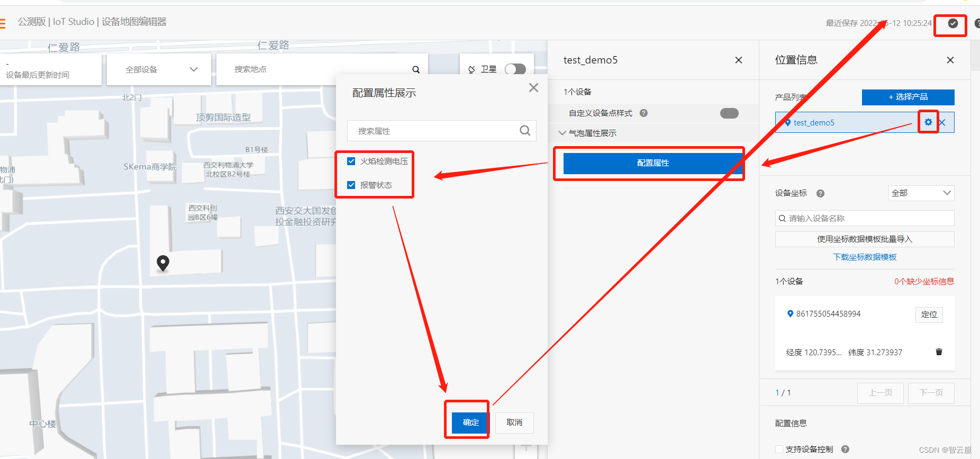This screenshot has width=980, height=459.
Task: Uncheck the 火焰检测电压 checkbox
Action: (x=351, y=161)
